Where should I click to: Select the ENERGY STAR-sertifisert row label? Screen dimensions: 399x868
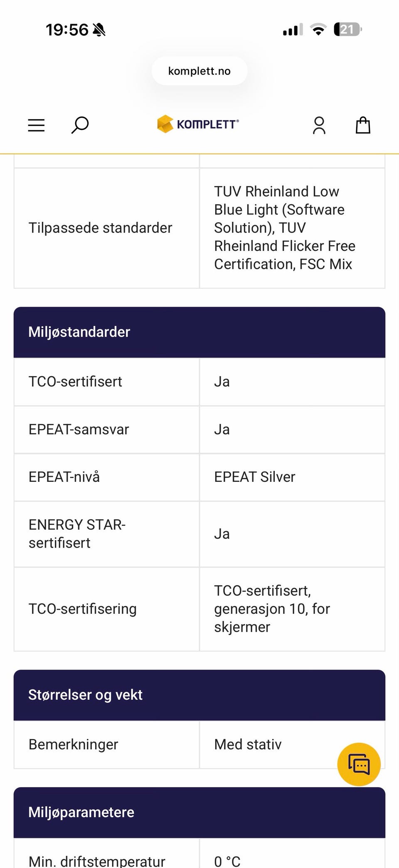pyautogui.click(x=77, y=534)
